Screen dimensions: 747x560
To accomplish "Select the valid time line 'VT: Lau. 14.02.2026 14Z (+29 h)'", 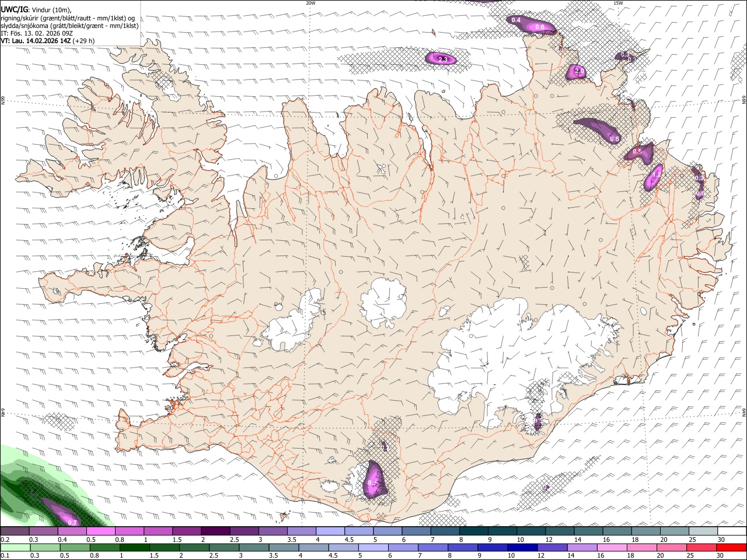I will click(x=48, y=41).
